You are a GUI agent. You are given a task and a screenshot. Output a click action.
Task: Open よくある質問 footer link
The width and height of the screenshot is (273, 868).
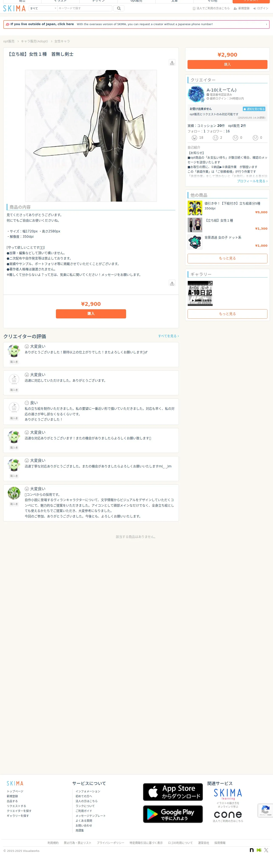(x=84, y=821)
